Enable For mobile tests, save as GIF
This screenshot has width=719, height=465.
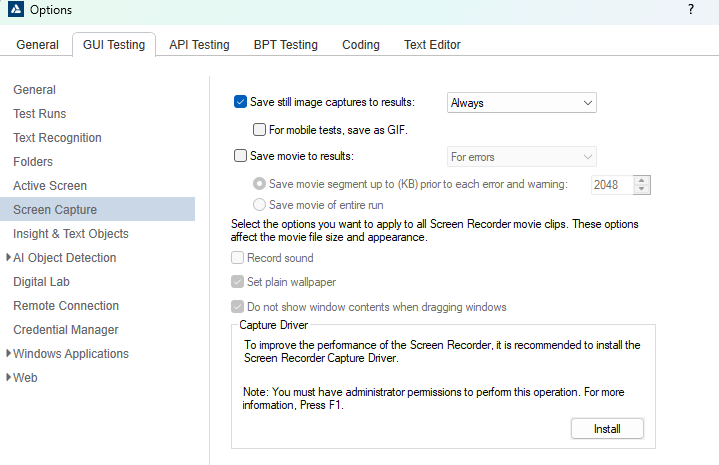click(x=259, y=130)
